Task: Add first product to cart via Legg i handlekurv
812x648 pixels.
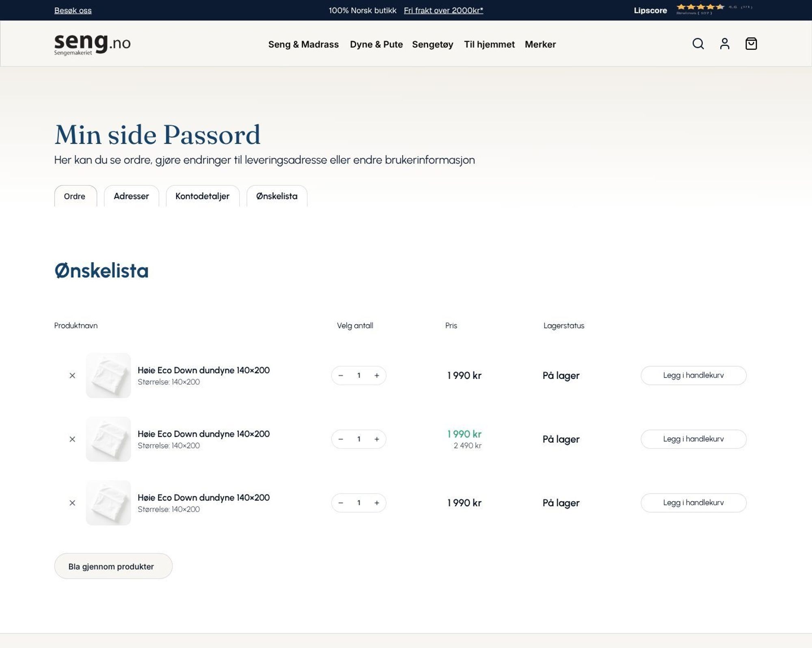Action: [x=693, y=375]
